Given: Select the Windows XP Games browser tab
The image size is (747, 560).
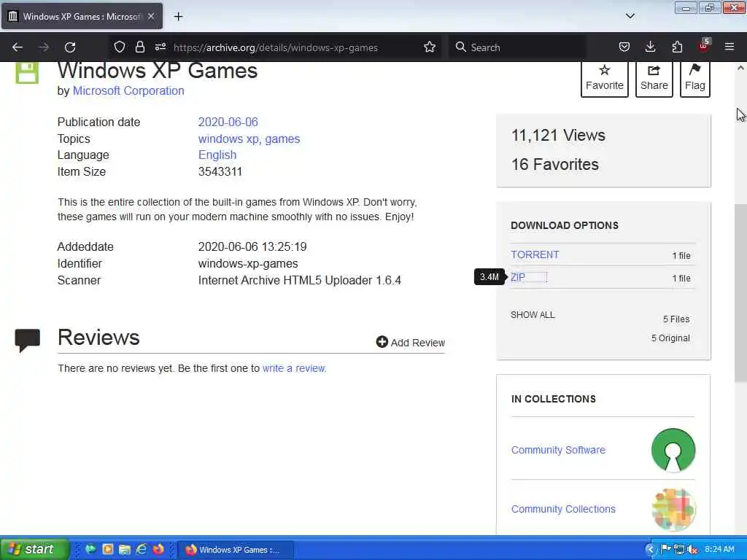Looking at the screenshot, I should tap(82, 16).
